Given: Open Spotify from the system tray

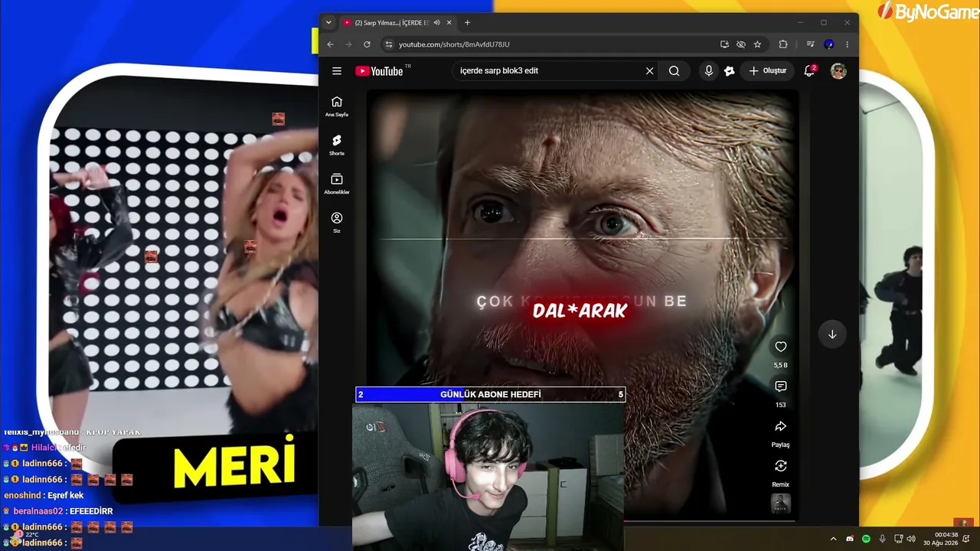Looking at the screenshot, I should [x=866, y=539].
